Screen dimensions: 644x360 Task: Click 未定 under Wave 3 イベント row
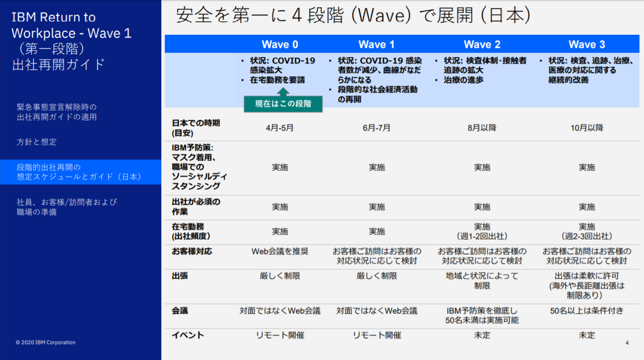(586, 335)
